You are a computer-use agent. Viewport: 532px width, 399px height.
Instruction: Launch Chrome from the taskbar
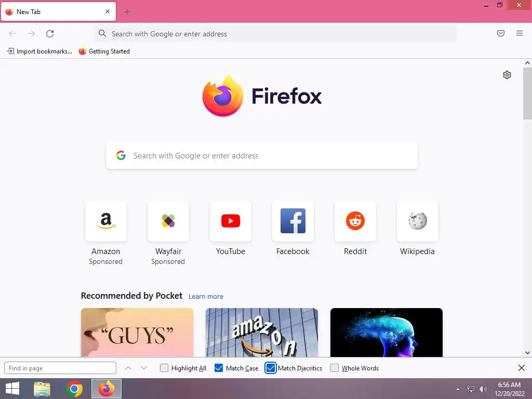[74, 389]
